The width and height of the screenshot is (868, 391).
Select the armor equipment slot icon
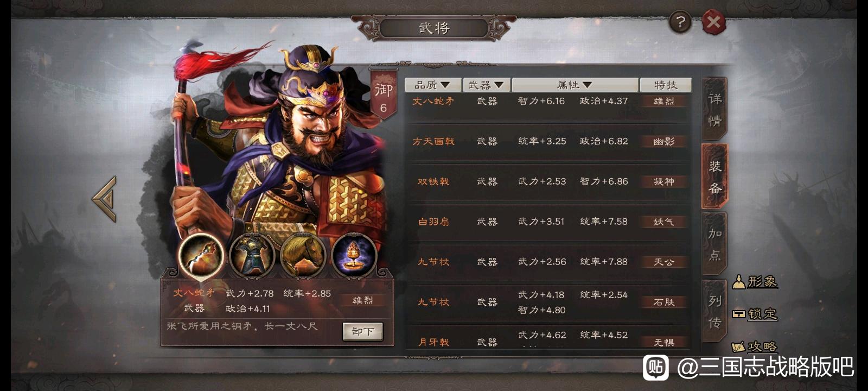click(252, 256)
